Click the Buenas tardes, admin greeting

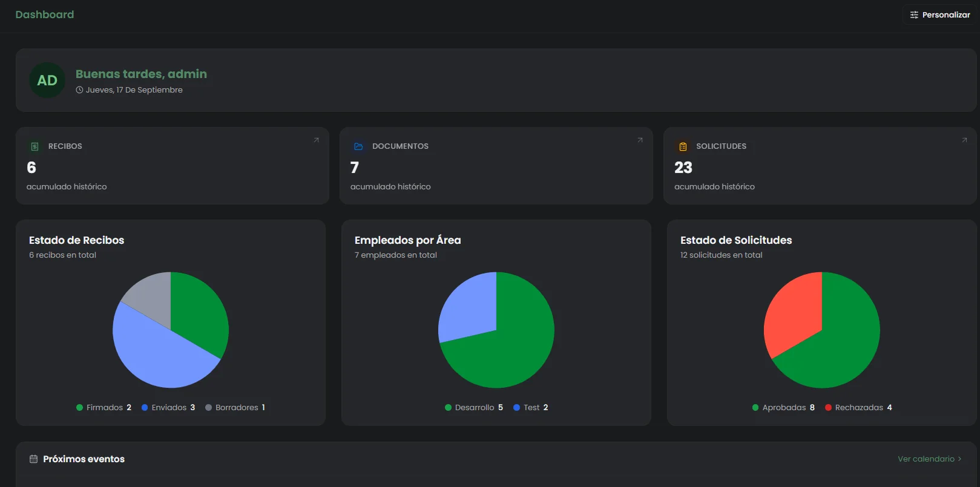[x=141, y=74]
